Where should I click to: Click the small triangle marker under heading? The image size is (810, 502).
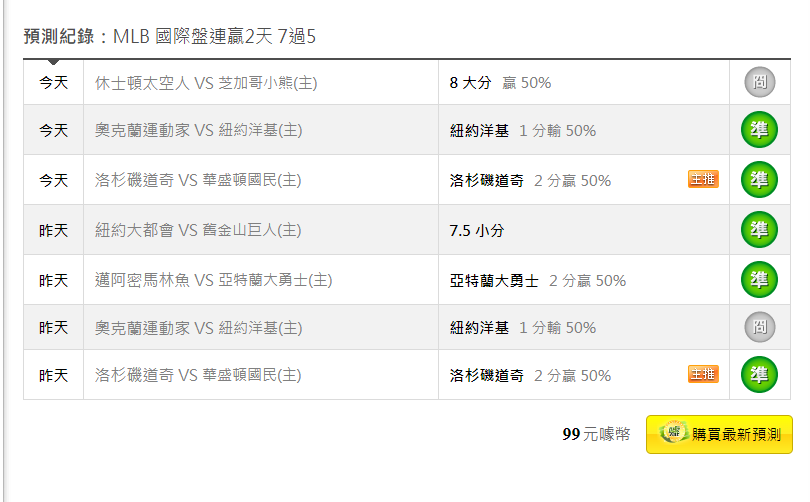pyautogui.click(x=53, y=62)
